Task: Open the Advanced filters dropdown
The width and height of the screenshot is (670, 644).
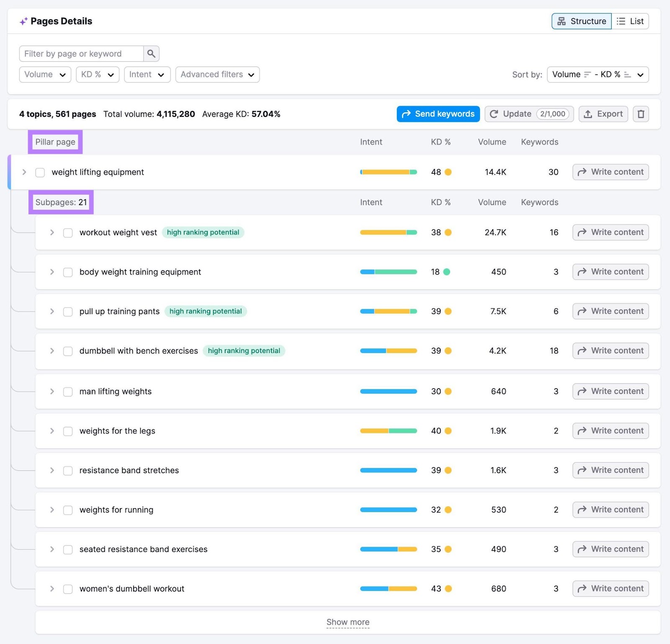Action: 217,75
